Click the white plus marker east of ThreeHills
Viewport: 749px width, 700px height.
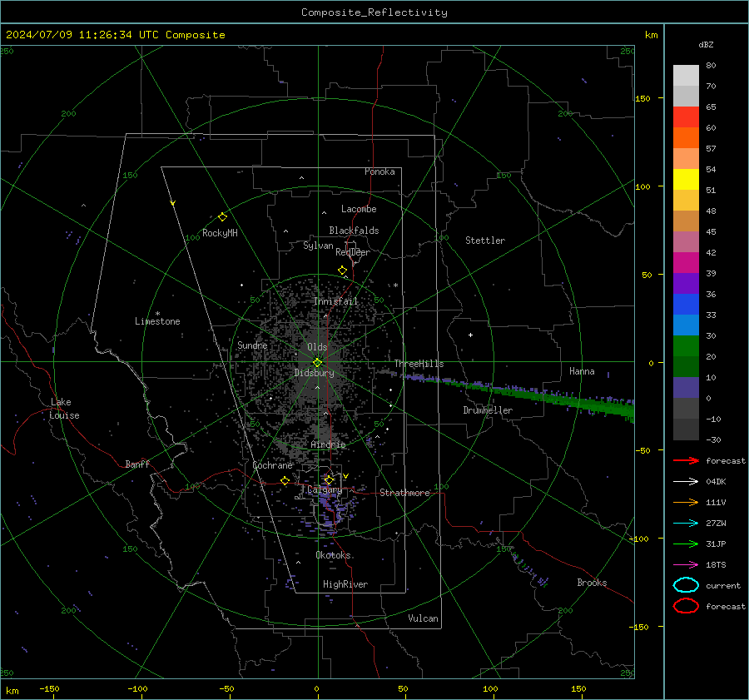click(470, 335)
